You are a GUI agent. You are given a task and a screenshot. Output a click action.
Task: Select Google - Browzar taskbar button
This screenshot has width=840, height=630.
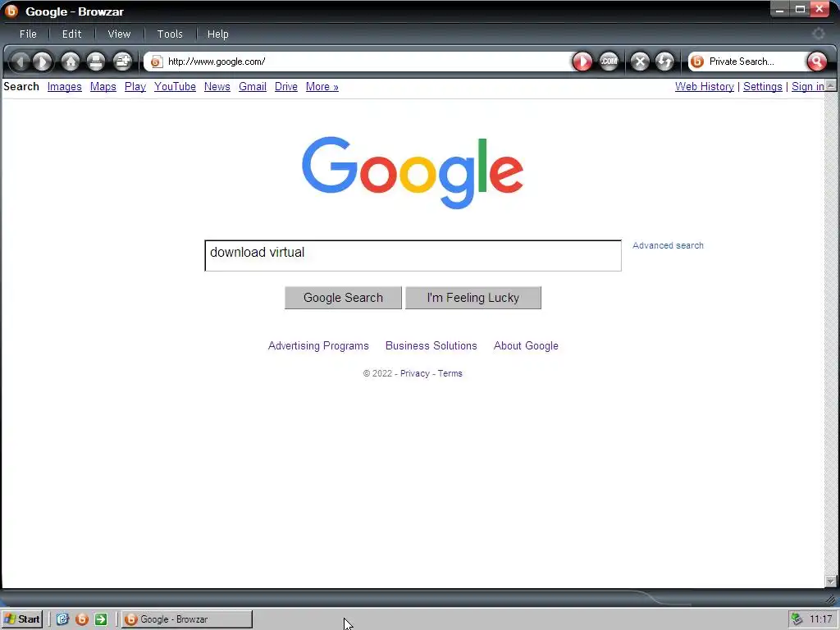186,619
